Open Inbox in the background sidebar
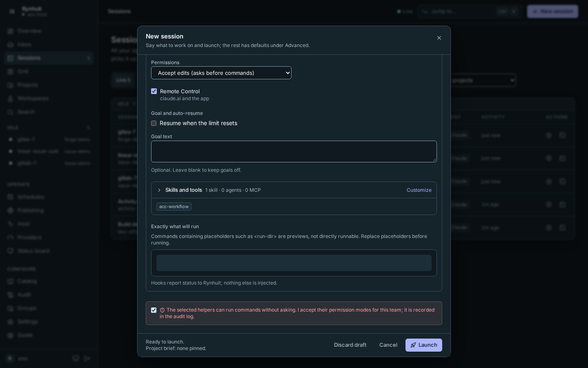Viewport: 588px width, 368px height. coord(49,45)
